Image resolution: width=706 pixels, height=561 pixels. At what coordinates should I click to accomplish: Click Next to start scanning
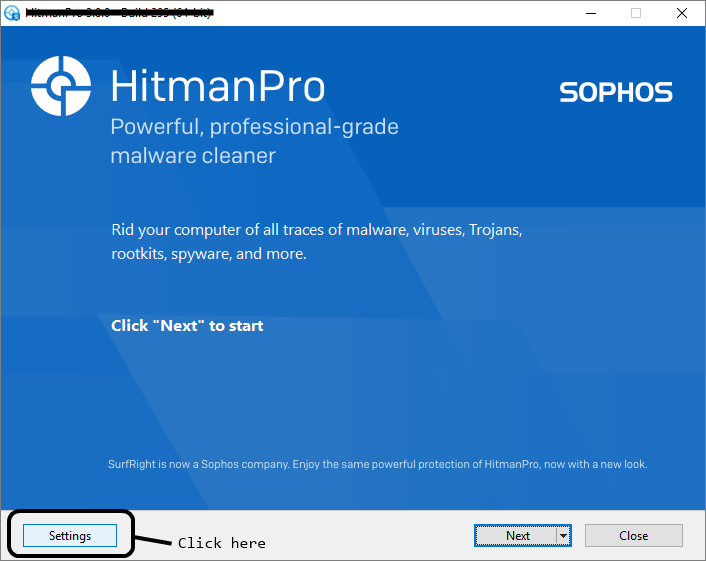click(516, 535)
